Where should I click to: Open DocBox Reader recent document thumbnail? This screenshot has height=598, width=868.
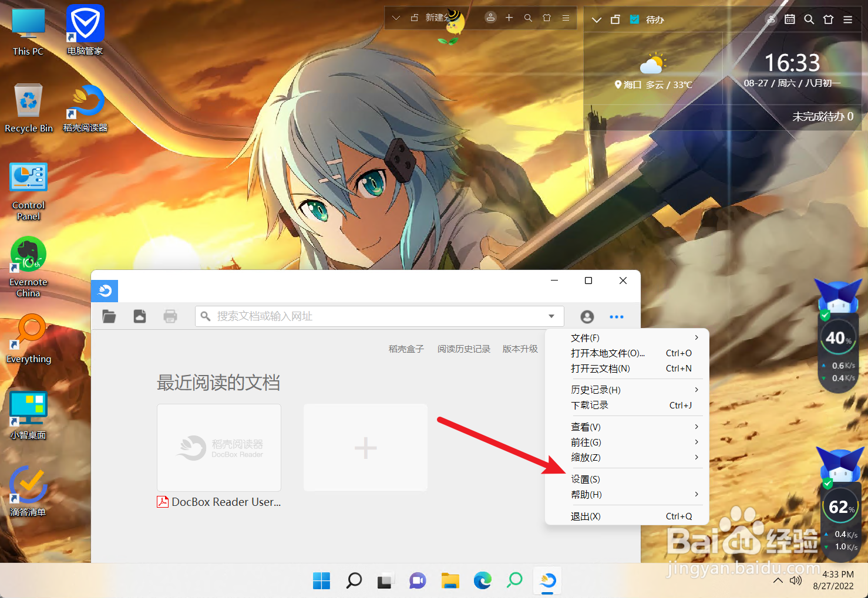click(219, 448)
